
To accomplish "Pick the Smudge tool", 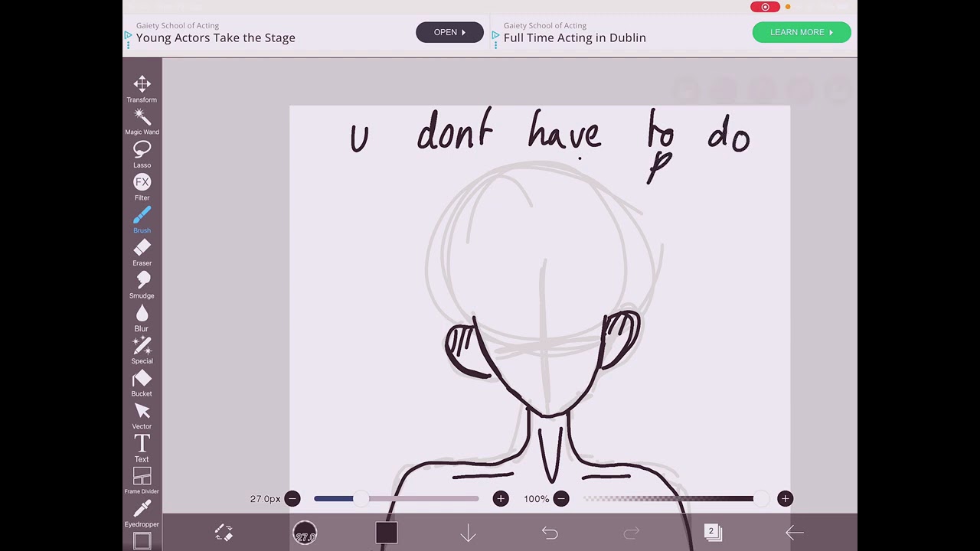I will 142,285.
